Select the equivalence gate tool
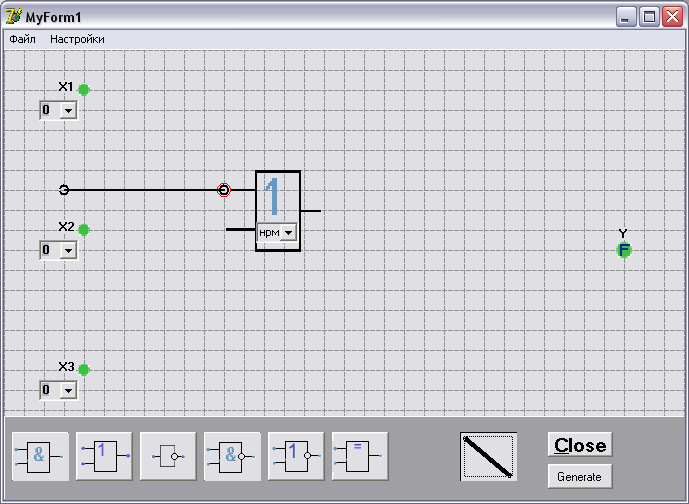 click(360, 456)
